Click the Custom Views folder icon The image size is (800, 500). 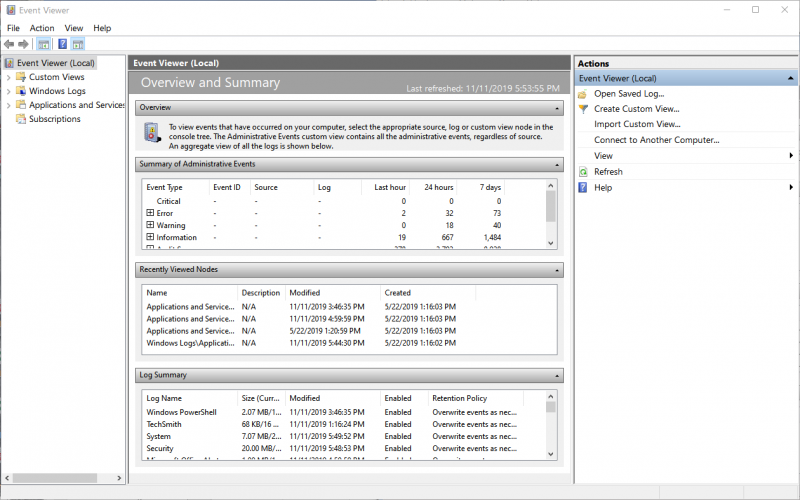[20, 77]
